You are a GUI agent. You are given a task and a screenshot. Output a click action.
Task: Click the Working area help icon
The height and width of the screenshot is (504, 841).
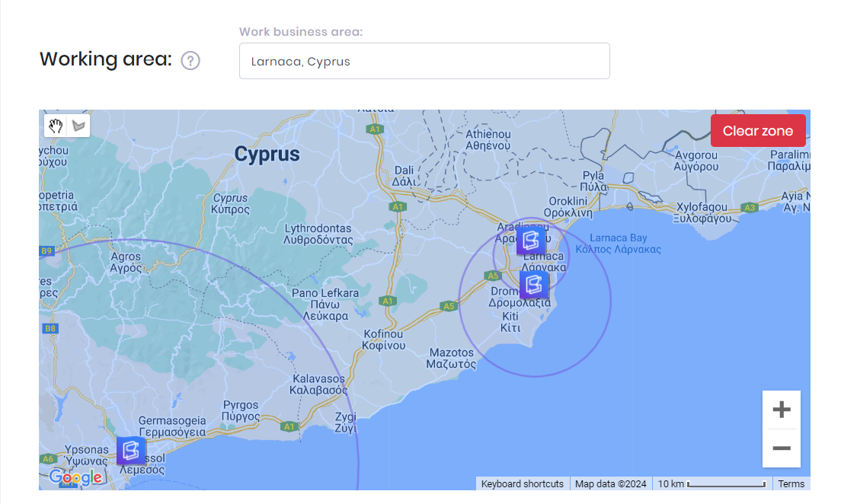(x=190, y=60)
